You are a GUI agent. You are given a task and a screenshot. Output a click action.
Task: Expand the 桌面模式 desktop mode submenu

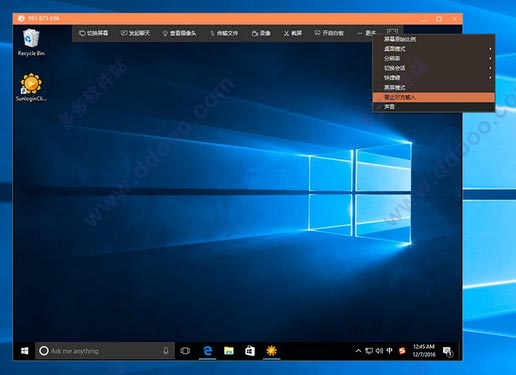pyautogui.click(x=433, y=49)
